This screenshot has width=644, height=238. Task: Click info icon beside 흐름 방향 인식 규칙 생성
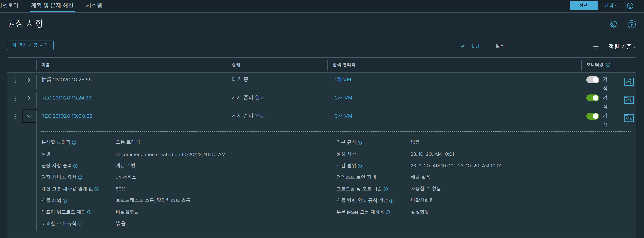(x=391, y=201)
